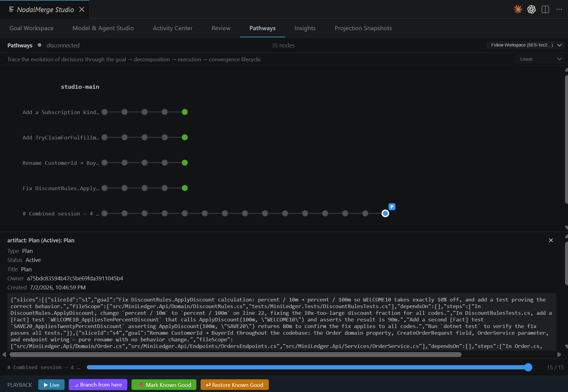
Task: Click the 35 nodes count label
Action: coord(283,45)
